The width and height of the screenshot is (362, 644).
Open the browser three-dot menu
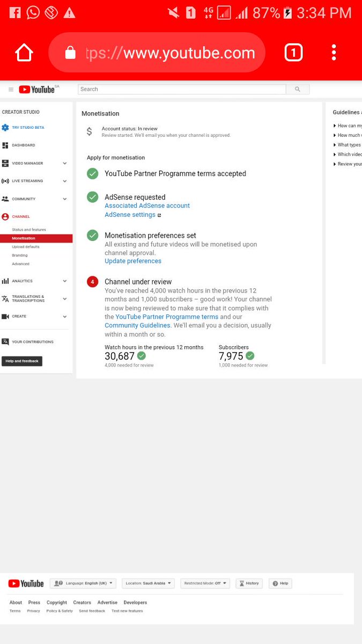tap(334, 53)
